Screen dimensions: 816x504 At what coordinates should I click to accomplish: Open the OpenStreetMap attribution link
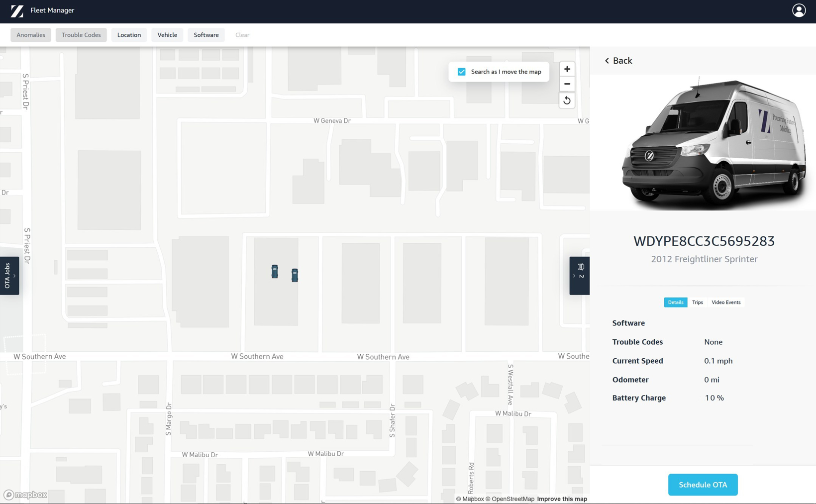click(x=510, y=499)
